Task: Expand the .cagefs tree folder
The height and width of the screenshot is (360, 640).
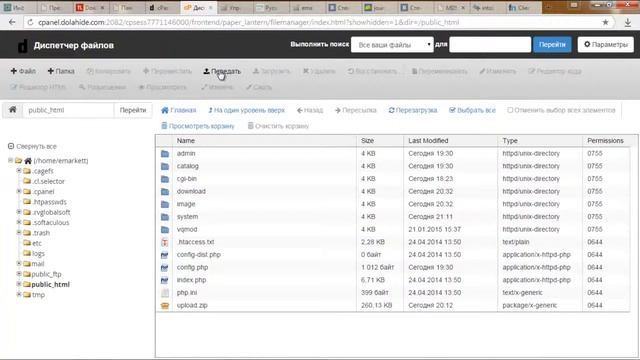Action: (19, 171)
